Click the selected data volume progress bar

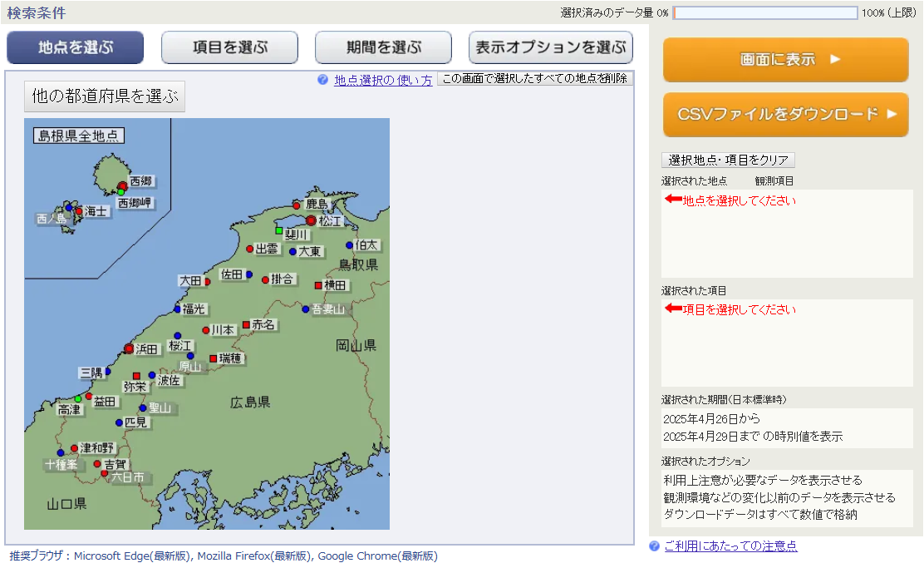click(x=764, y=12)
